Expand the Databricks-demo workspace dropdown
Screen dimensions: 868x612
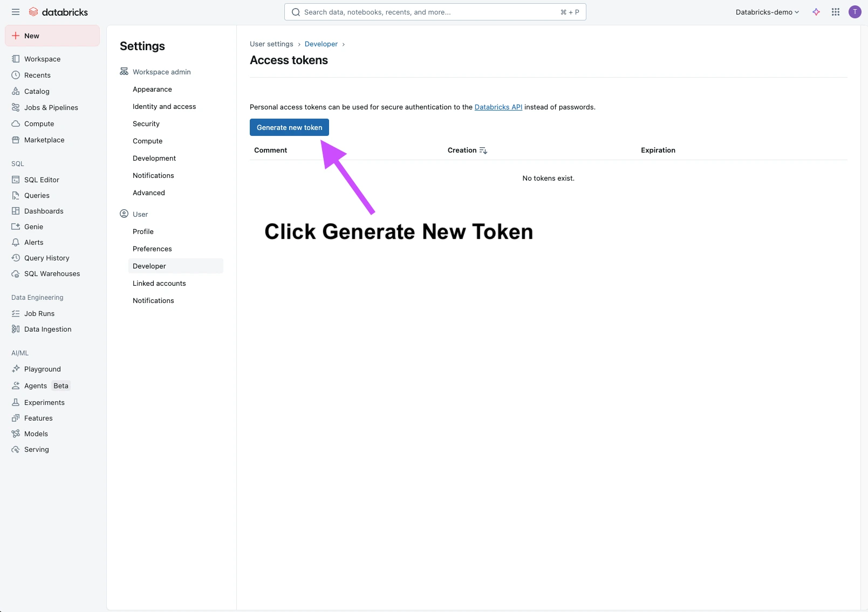click(767, 12)
